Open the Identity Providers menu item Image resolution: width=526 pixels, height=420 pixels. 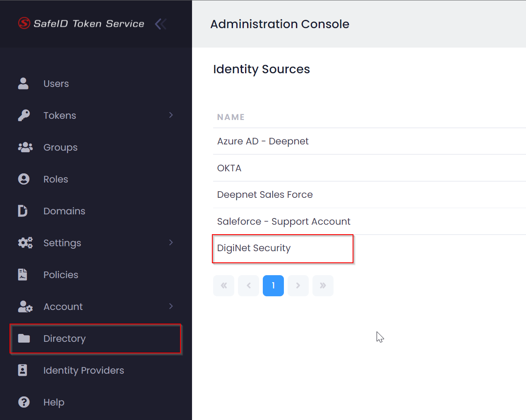pyautogui.click(x=84, y=370)
